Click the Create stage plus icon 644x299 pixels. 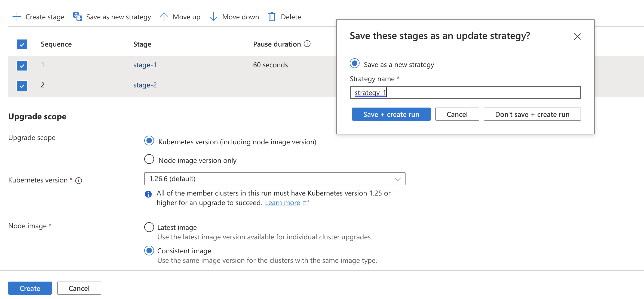tap(17, 17)
